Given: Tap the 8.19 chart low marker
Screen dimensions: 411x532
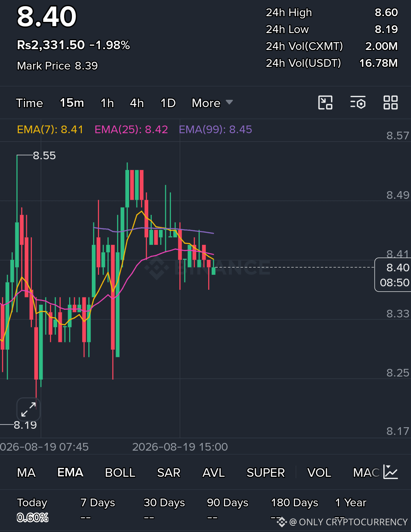Looking at the screenshot, I should coord(25,425).
